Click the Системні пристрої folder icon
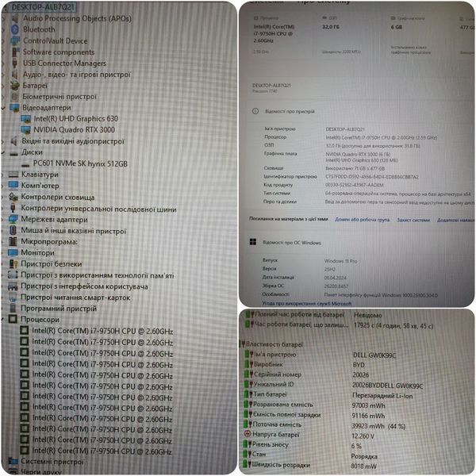Image resolution: width=476 pixels, height=476 pixels. click(13, 462)
